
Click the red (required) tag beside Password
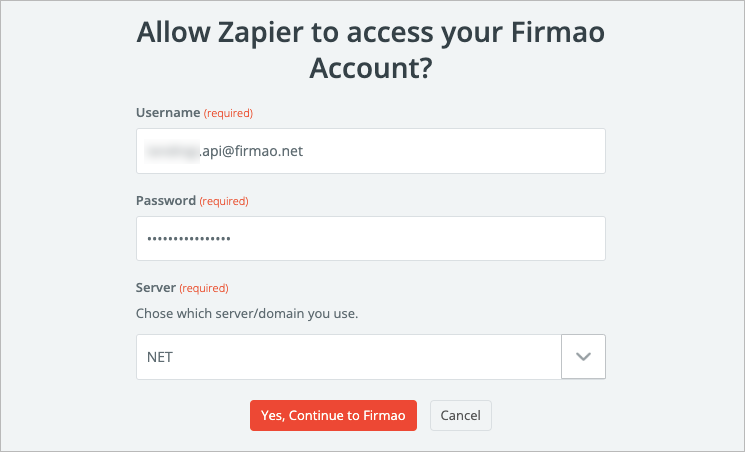pyautogui.click(x=224, y=202)
